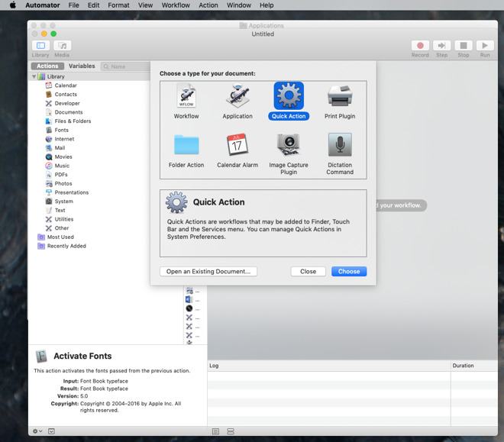Select Calendar in the Library list

tap(66, 85)
